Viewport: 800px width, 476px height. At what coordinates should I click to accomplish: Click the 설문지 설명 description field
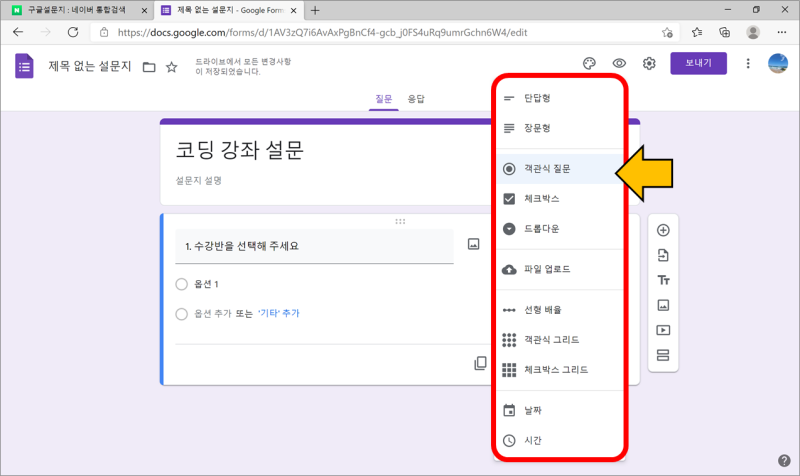198,181
